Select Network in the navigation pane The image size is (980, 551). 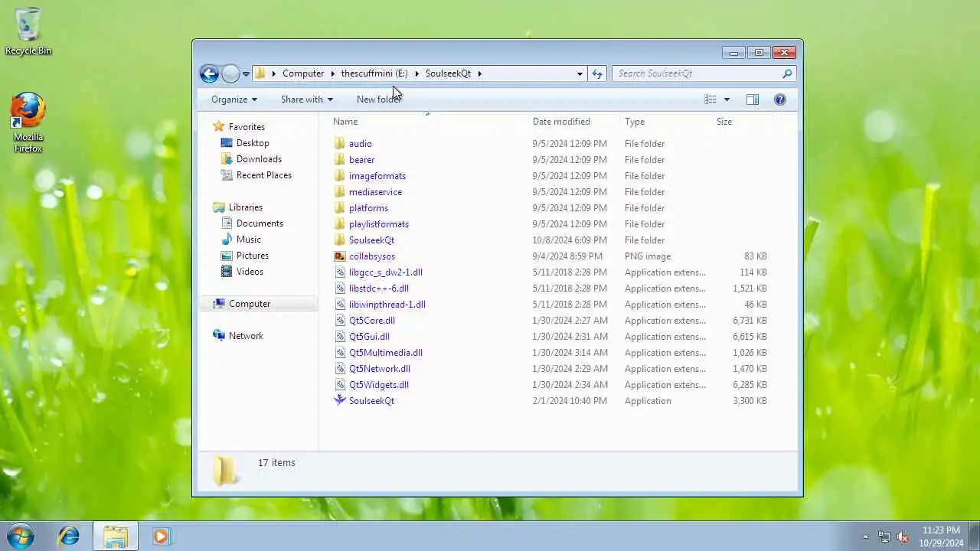[x=246, y=336]
